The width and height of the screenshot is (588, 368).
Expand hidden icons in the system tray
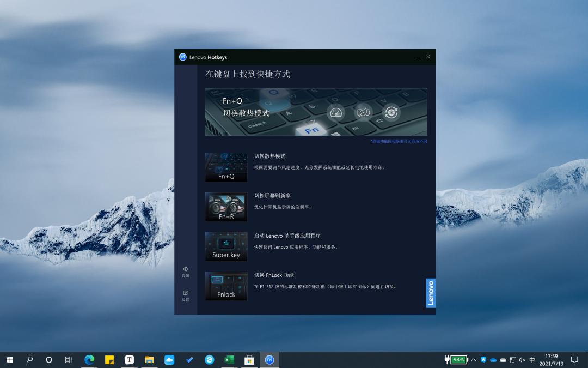tap(473, 360)
